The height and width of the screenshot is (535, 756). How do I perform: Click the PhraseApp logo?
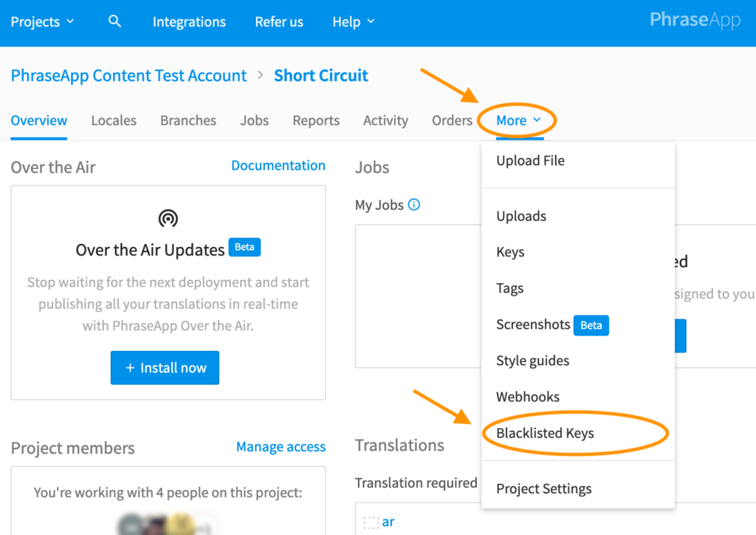(x=695, y=20)
